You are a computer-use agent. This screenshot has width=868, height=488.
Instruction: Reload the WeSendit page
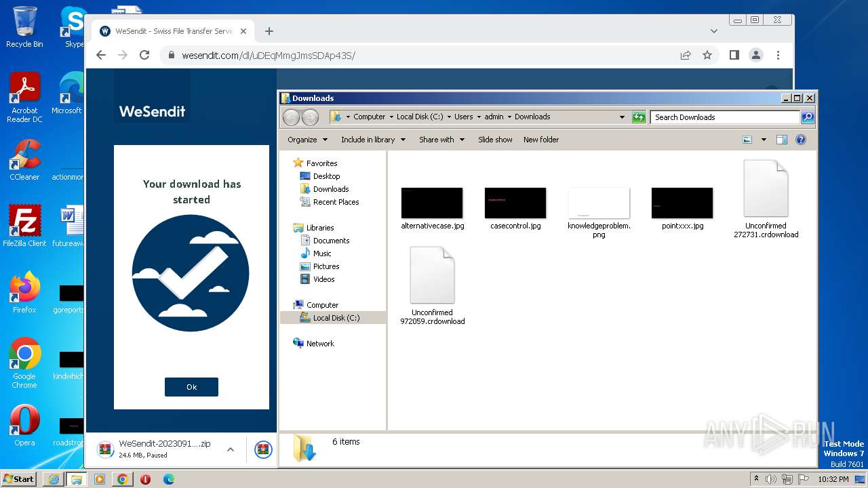point(144,56)
